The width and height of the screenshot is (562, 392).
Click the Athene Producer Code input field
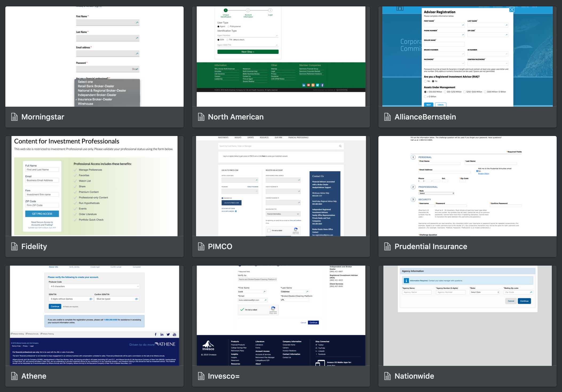pyautogui.click(x=94, y=286)
